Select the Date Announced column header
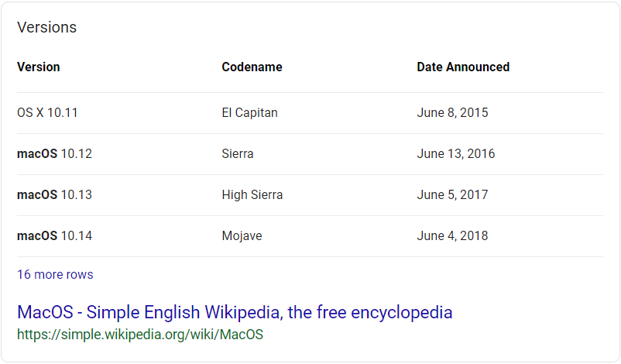The width and height of the screenshot is (621, 364). coord(463,67)
